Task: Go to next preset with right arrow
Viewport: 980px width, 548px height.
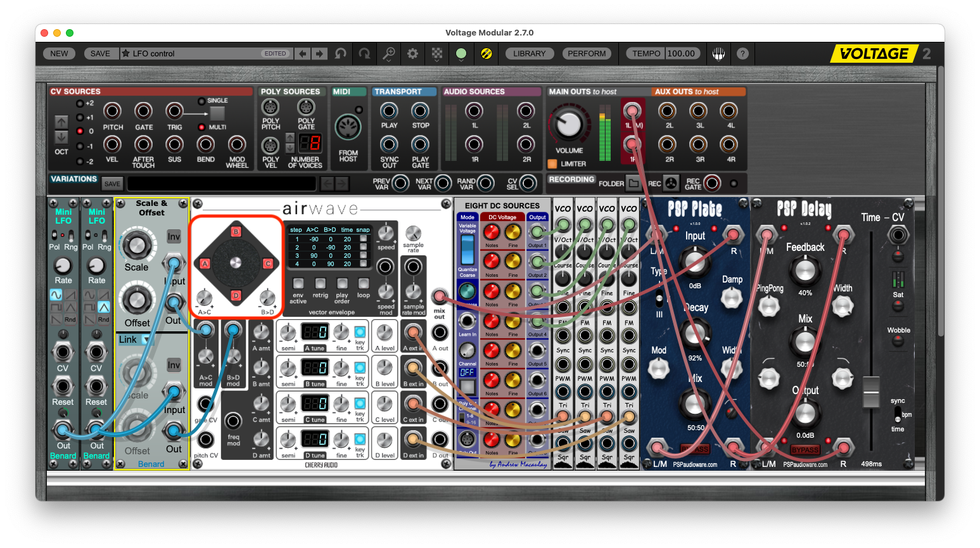Action: (x=320, y=54)
